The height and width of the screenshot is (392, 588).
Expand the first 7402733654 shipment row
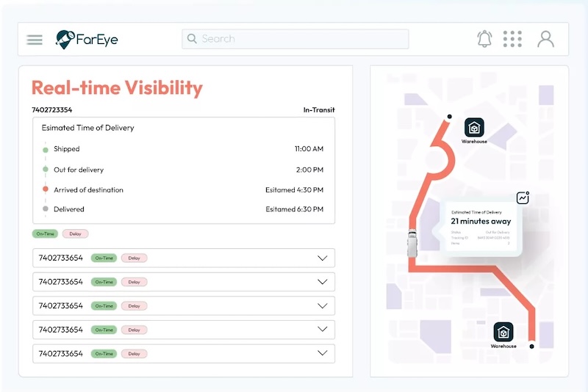(x=323, y=258)
